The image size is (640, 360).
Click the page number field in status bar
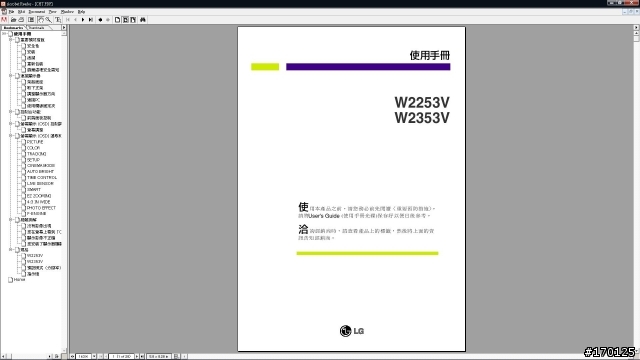click(122, 356)
